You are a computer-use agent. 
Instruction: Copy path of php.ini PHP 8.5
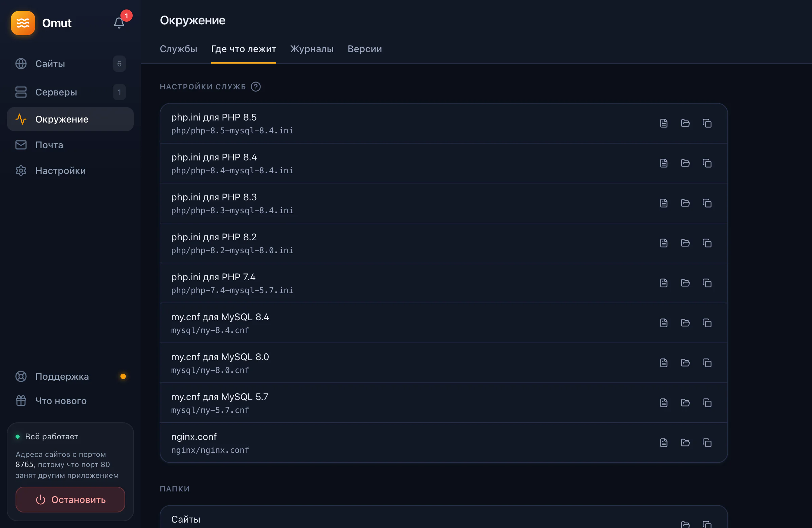point(707,123)
